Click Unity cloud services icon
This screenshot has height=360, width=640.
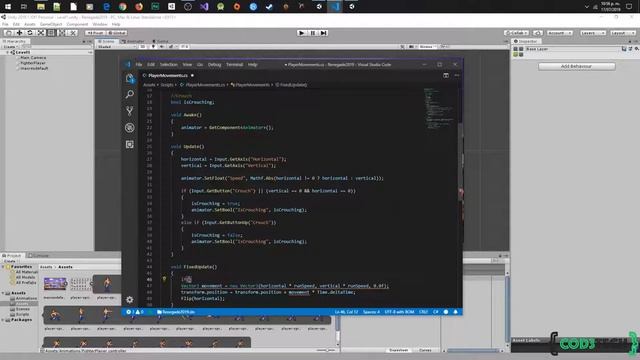pyautogui.click(x=538, y=33)
